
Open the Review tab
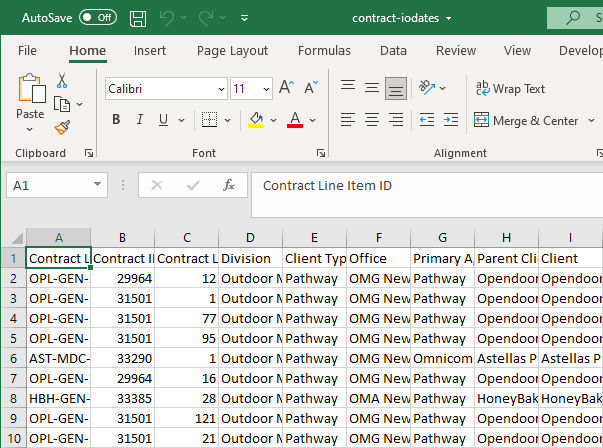point(456,51)
